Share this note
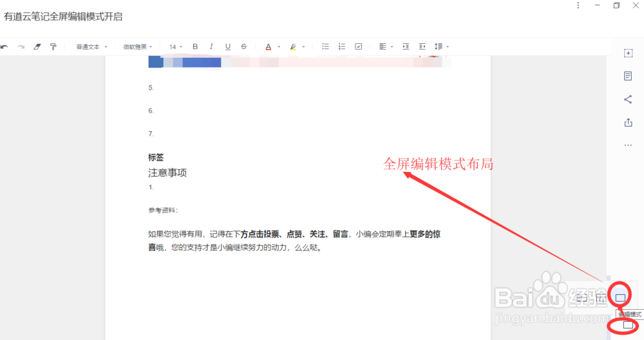The image size is (644, 340). point(628,99)
